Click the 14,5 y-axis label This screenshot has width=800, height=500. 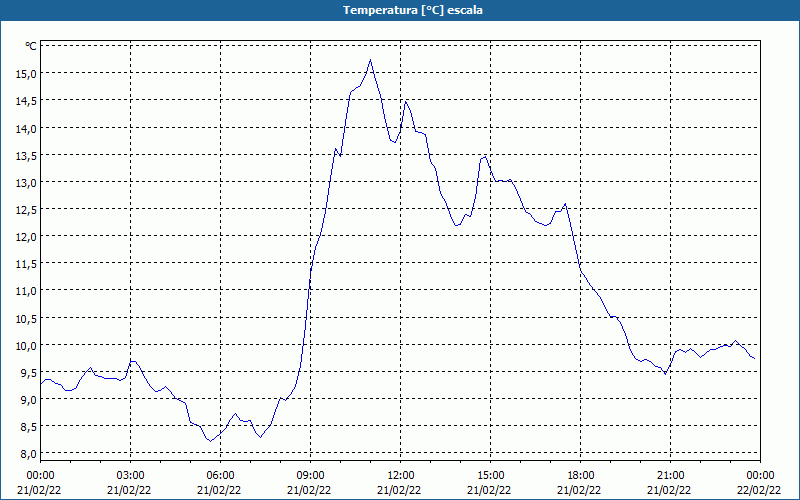tap(27, 101)
